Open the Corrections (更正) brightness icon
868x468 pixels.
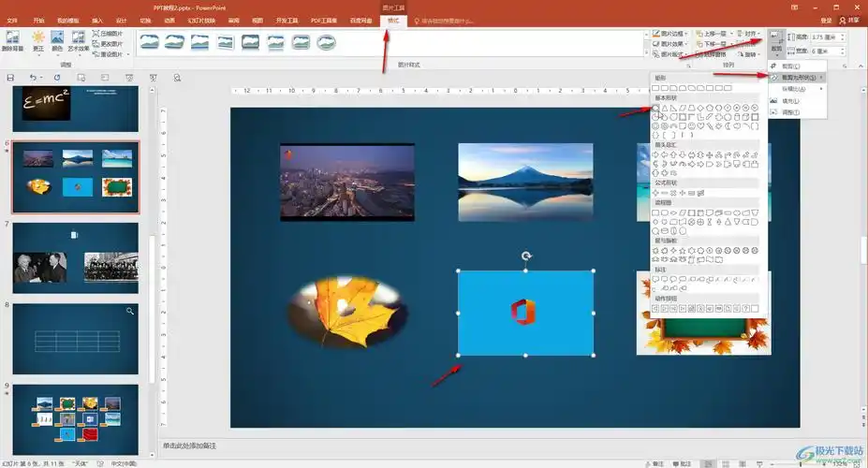coord(38,41)
